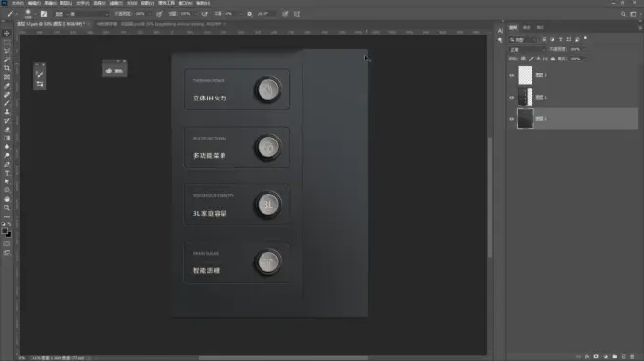This screenshot has width=644, height=361.
Task: Open the layer fill dropdown
Action: click(x=584, y=59)
